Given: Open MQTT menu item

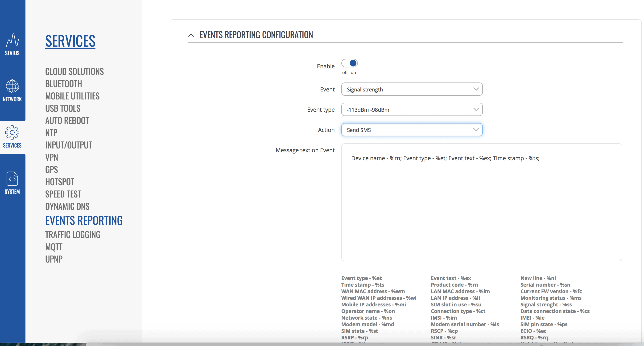Looking at the screenshot, I should [x=54, y=247].
